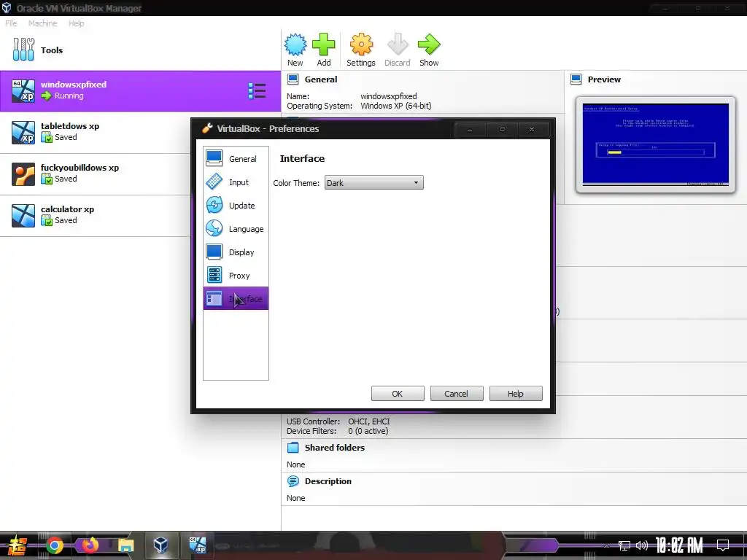
Task: Click the Preview monitor icon
Action: [x=576, y=79]
